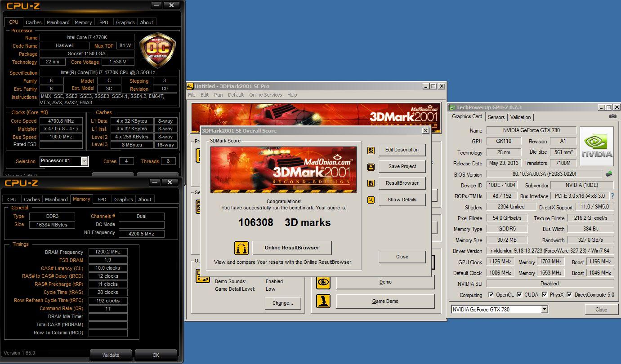The width and height of the screenshot is (621, 364).
Task: Click the BIOS Version field in GPU-Z
Action: pyautogui.click(x=544, y=174)
